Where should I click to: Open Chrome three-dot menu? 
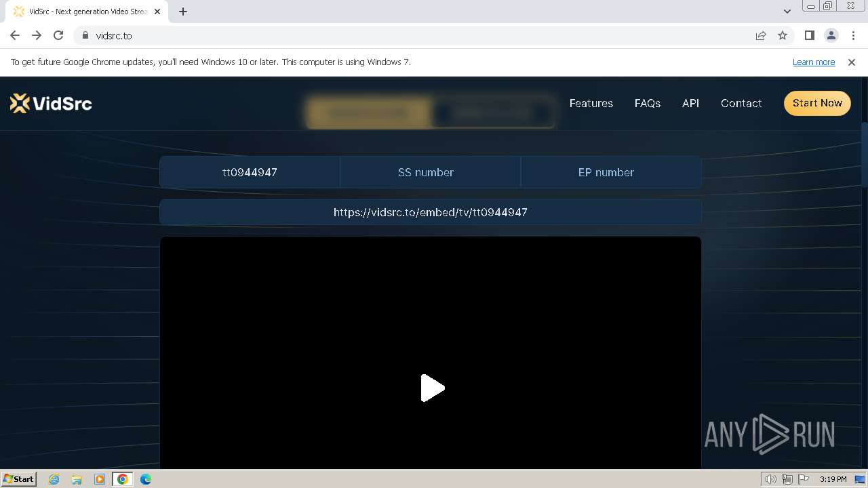click(853, 35)
